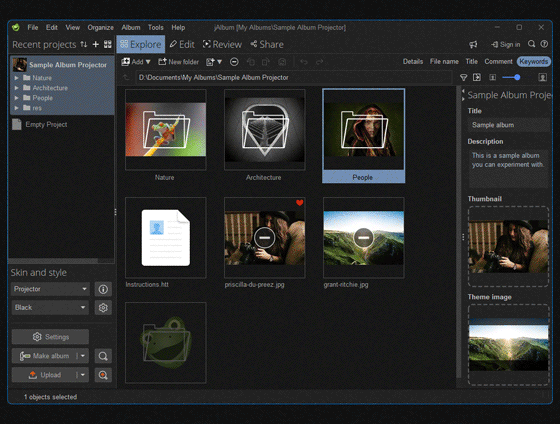Click exclude badge on priscilla-du-preez.jpg
This screenshot has width=560, height=424.
click(x=265, y=238)
